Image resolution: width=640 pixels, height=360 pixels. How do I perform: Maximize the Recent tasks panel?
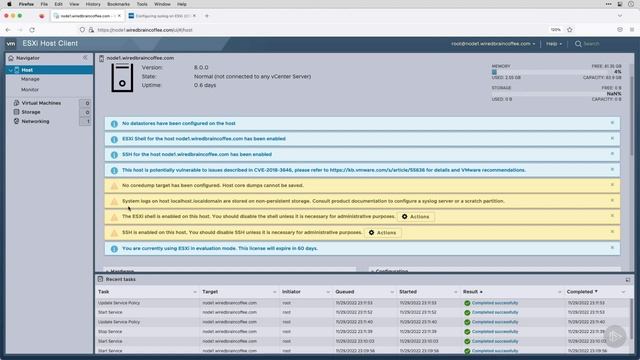(628, 280)
